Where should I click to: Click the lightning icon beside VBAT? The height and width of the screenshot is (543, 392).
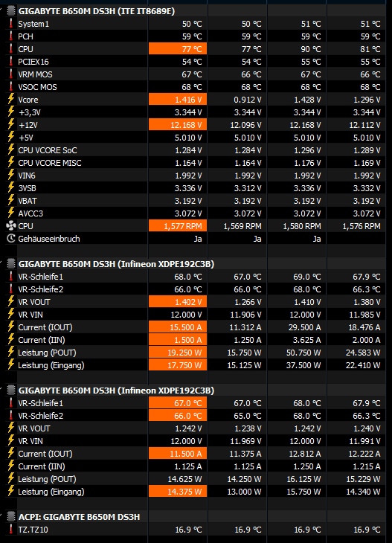tap(11, 200)
